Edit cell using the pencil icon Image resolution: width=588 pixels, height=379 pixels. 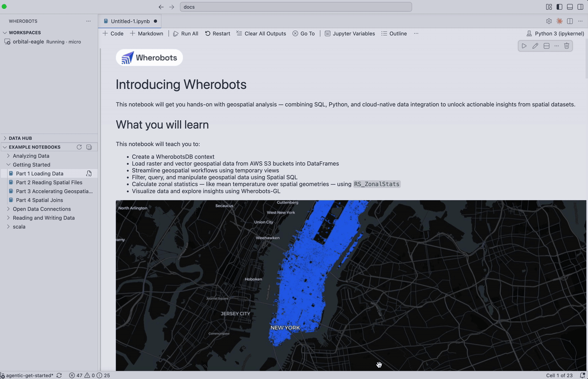click(x=535, y=46)
